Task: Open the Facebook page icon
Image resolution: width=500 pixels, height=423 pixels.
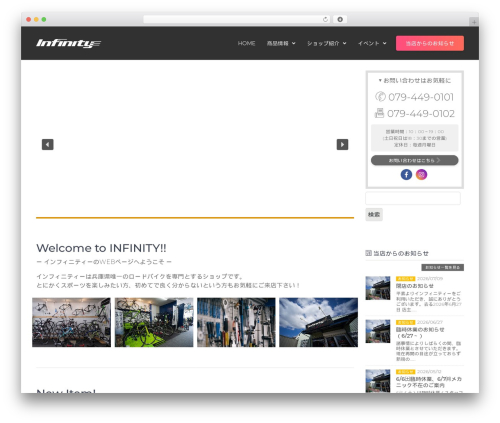Action: [x=406, y=174]
